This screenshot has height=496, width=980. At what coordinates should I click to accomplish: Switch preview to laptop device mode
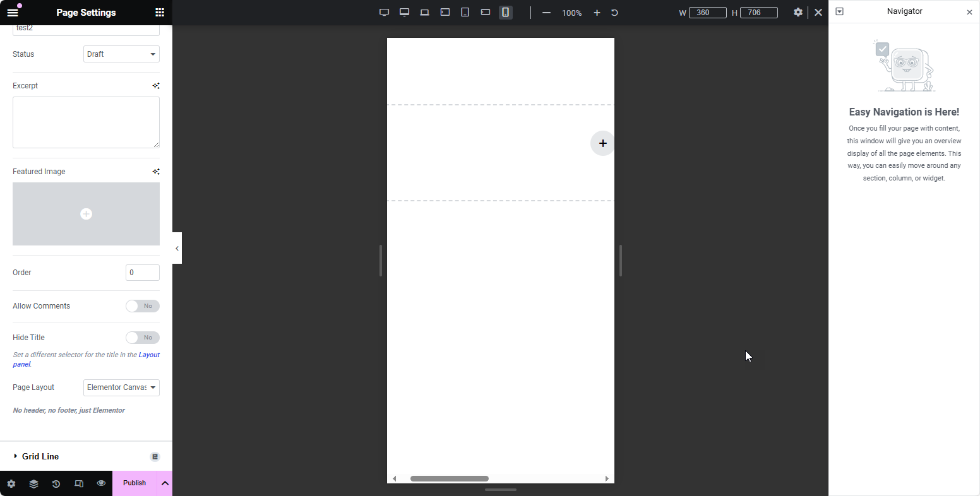click(425, 13)
